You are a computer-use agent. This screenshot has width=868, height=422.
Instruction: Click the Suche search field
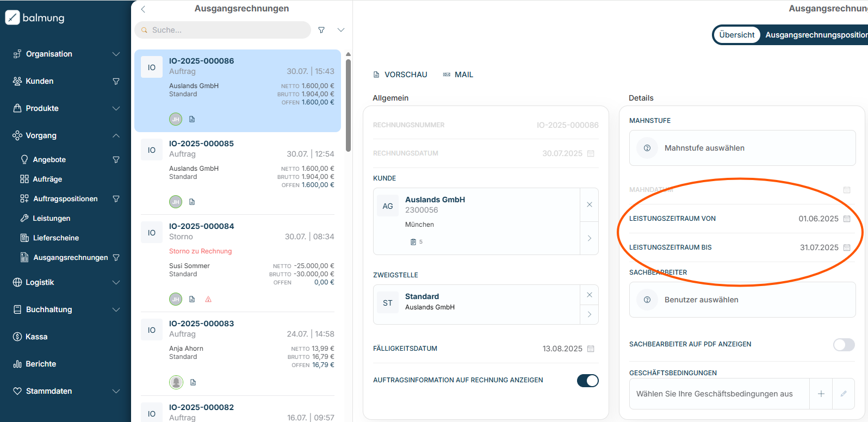click(x=223, y=30)
